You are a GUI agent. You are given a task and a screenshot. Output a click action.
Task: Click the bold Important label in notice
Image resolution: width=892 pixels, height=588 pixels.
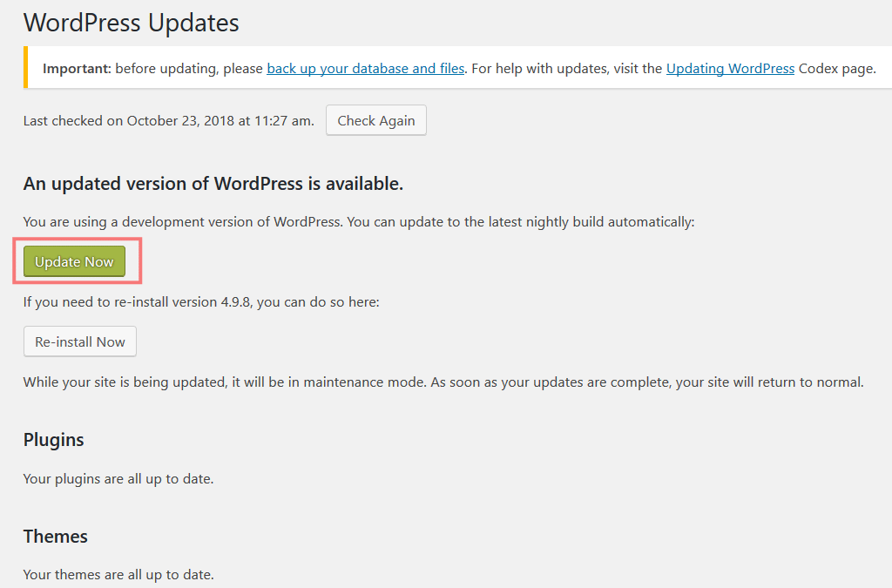point(77,68)
